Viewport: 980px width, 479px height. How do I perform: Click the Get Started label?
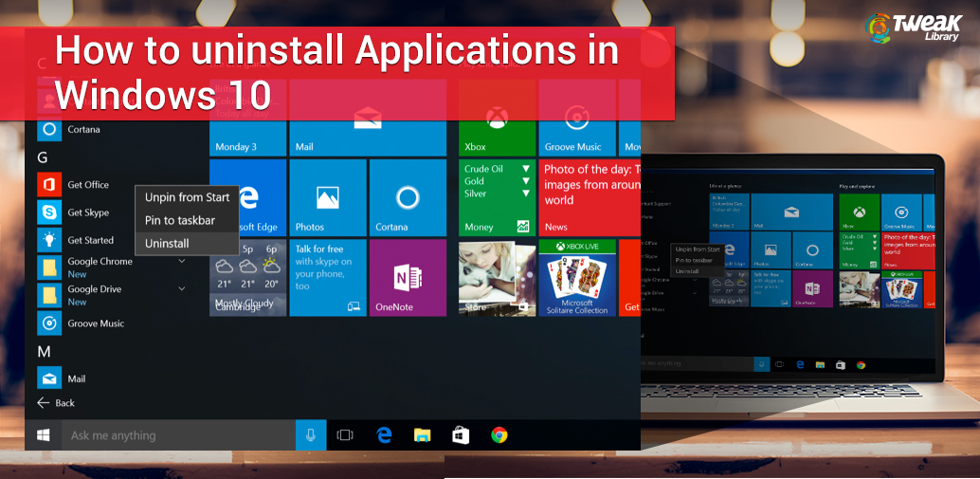91,240
